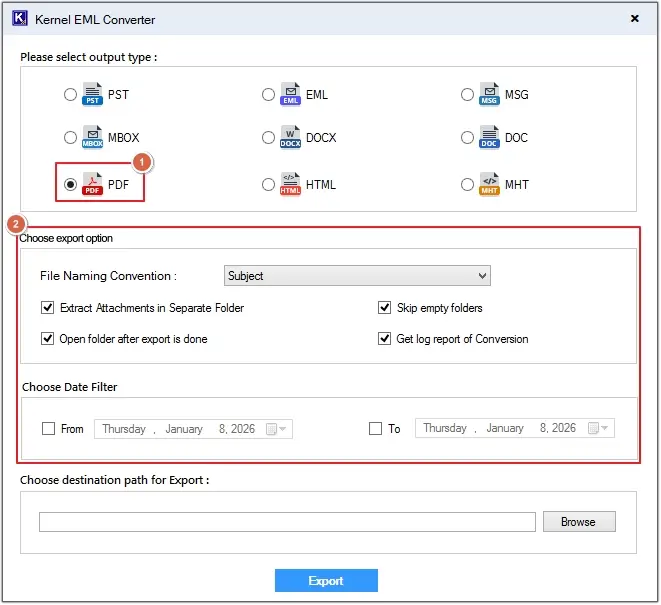This screenshot has height=605, width=661.
Task: Click the Kernel app logo in title bar
Action: tap(20, 19)
